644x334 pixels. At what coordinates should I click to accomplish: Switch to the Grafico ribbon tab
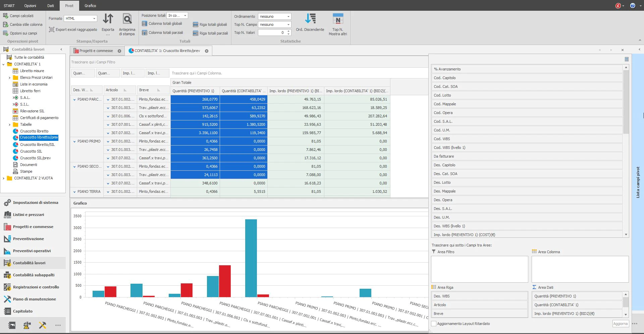coord(90,6)
